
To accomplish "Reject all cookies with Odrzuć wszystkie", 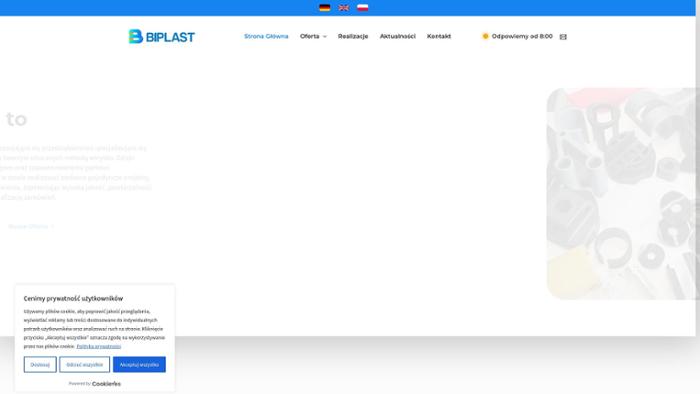I will pyautogui.click(x=84, y=365).
